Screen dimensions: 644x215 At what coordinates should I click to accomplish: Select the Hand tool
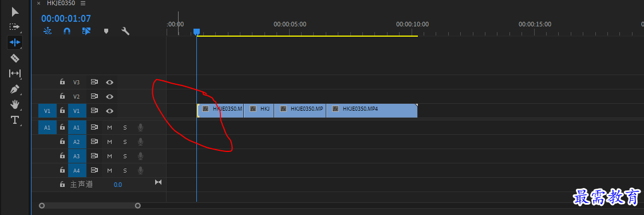tap(15, 104)
